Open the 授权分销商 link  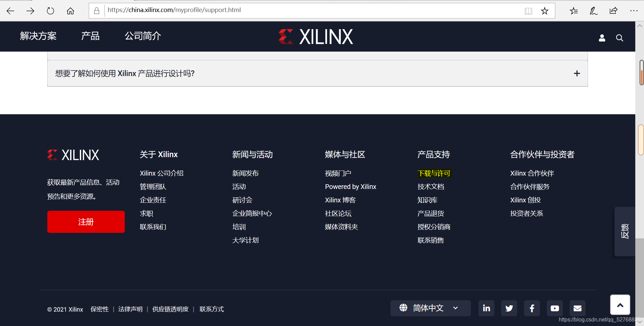click(434, 227)
